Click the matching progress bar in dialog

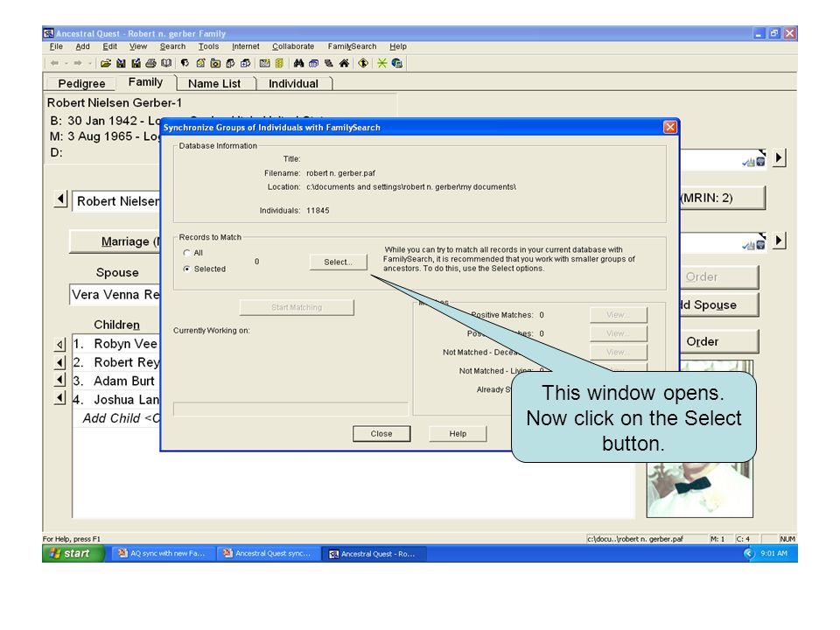[x=290, y=409]
